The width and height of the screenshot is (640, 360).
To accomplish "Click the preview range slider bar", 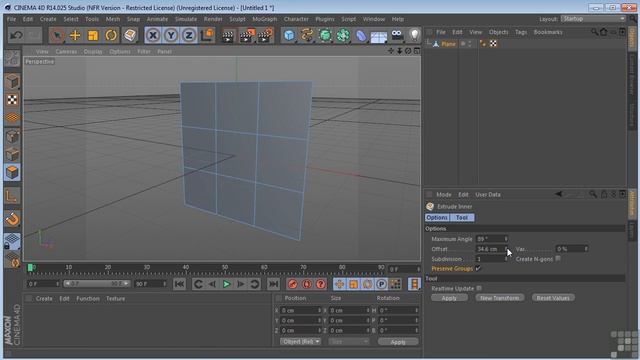I will tap(97, 284).
